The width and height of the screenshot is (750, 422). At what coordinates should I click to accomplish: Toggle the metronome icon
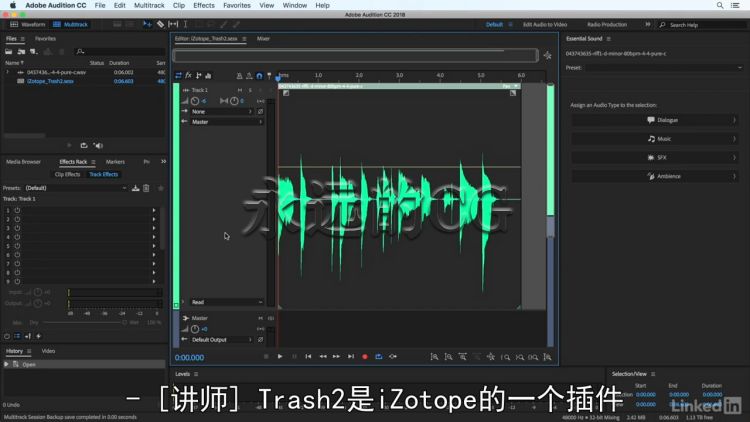(239, 76)
